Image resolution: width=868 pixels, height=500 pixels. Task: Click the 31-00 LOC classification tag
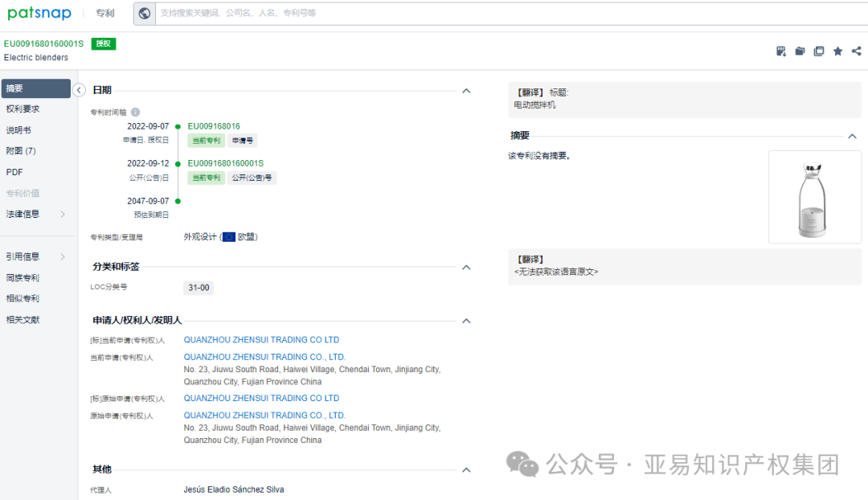pyautogui.click(x=199, y=288)
